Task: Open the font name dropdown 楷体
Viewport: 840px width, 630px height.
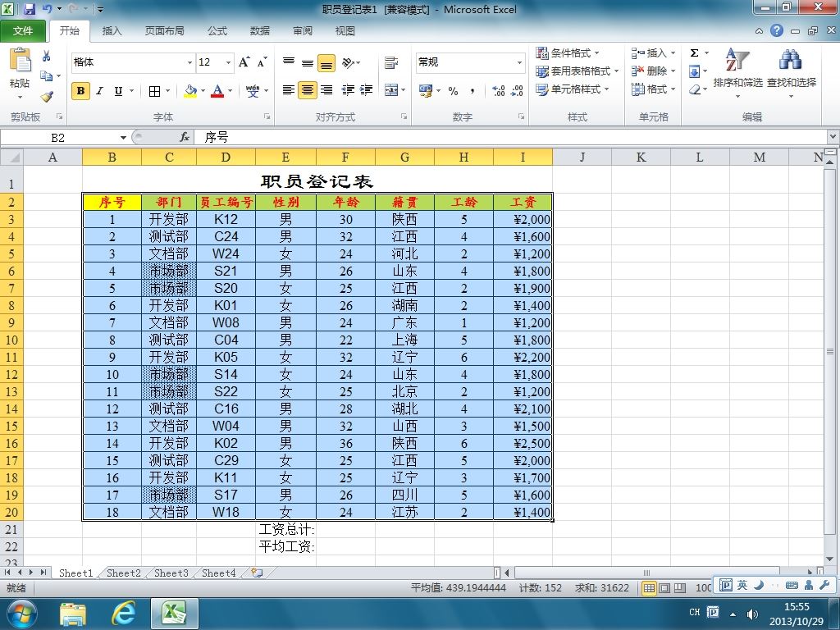Action: 189,62
